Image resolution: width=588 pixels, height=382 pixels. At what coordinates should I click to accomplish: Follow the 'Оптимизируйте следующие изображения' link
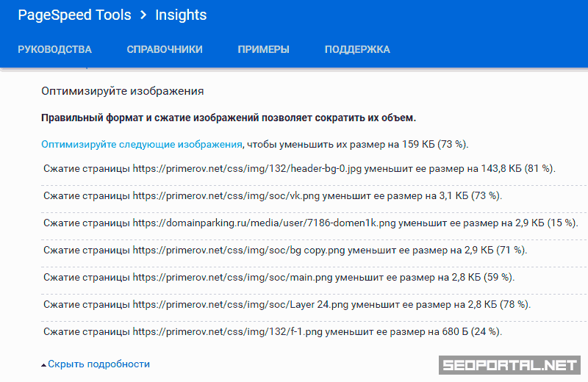(x=142, y=144)
